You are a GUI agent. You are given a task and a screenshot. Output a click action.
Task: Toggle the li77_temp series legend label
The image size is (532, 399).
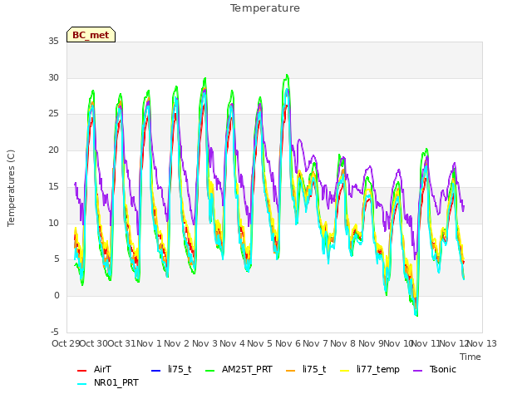pos(378,370)
